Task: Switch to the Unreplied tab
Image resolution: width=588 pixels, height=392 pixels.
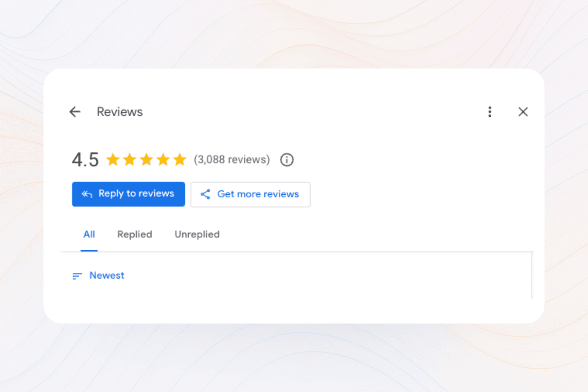Action: pyautogui.click(x=197, y=234)
